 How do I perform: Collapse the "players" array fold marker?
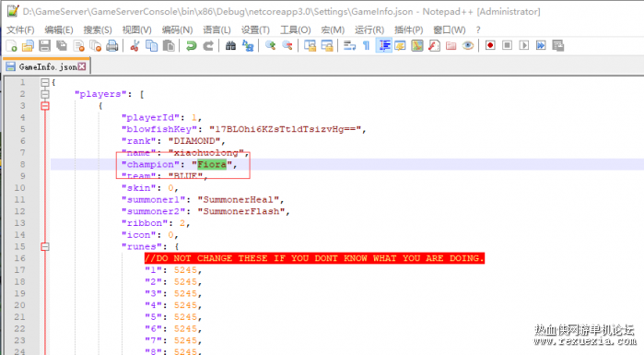[x=45, y=94]
